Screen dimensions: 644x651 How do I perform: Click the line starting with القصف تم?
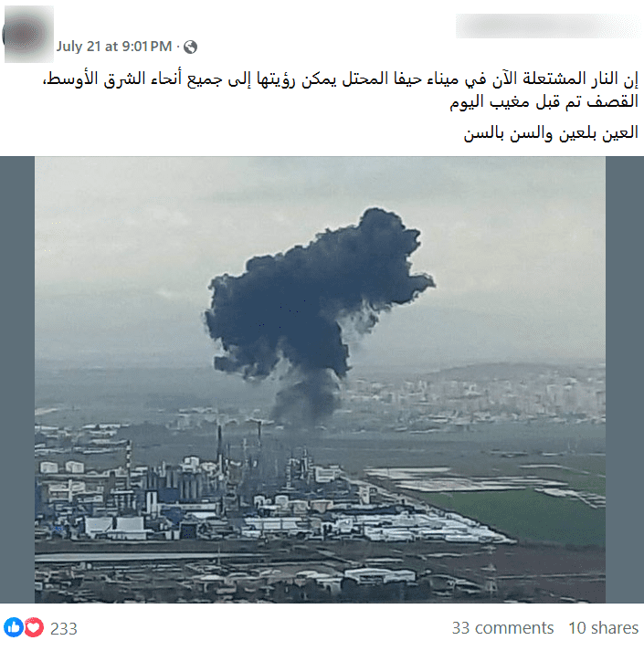[x=544, y=101]
